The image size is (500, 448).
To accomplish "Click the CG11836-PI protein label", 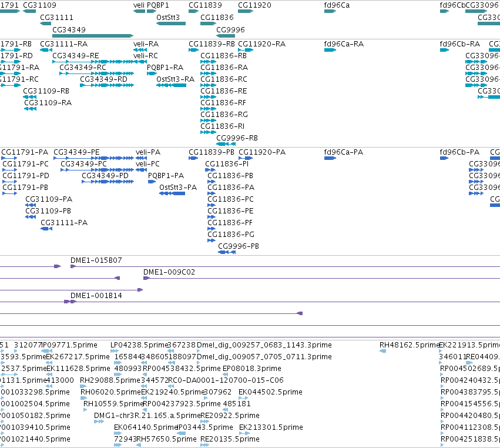I will [x=227, y=164].
